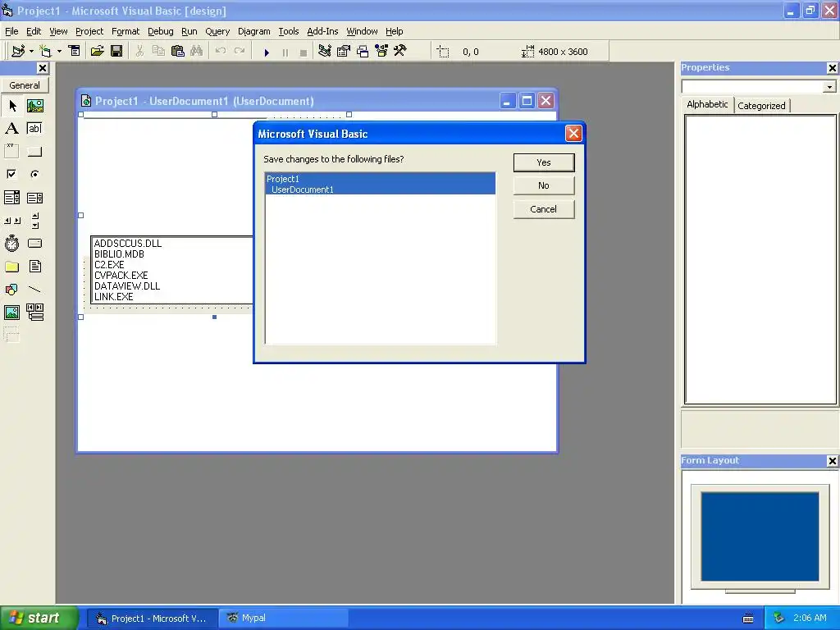This screenshot has width=840, height=630.
Task: Select the Line control tool
Action: coord(34,290)
